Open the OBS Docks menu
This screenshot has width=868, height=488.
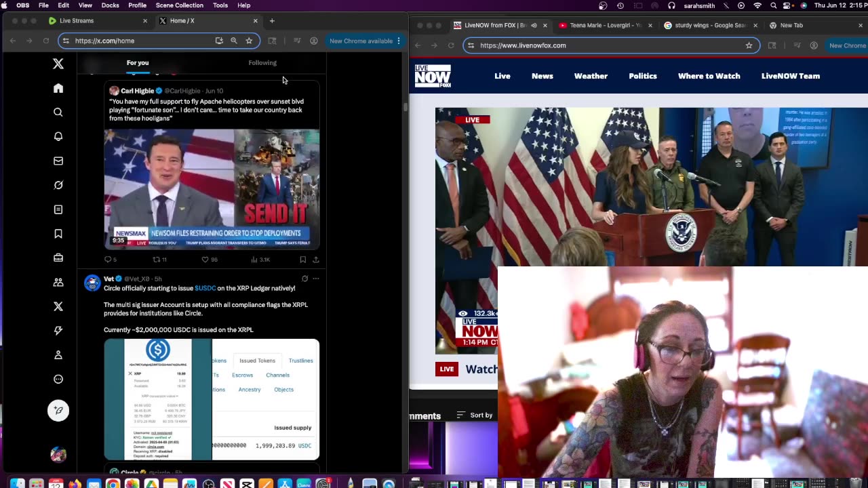coord(110,5)
